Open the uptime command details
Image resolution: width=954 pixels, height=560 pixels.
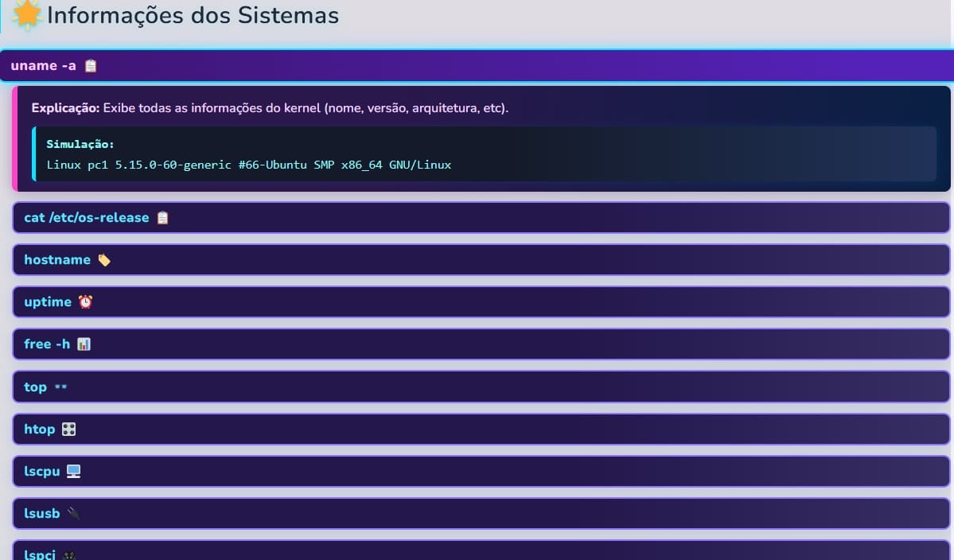[318, 301]
